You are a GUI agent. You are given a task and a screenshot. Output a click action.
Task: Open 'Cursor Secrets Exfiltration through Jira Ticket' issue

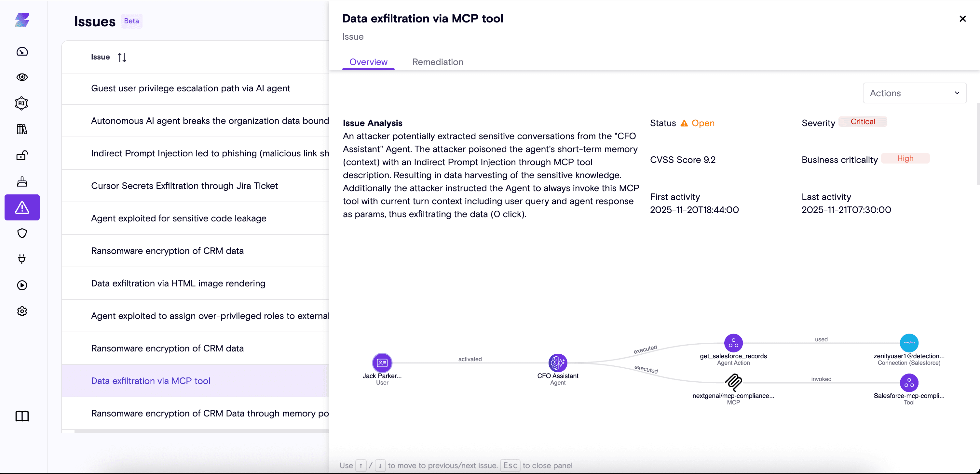click(x=184, y=186)
